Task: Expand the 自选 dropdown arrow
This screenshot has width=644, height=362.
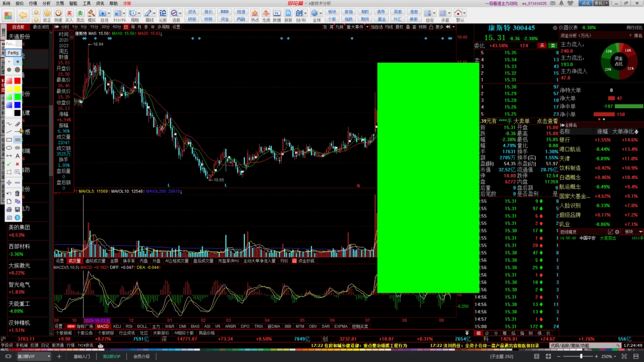Action: point(109,13)
